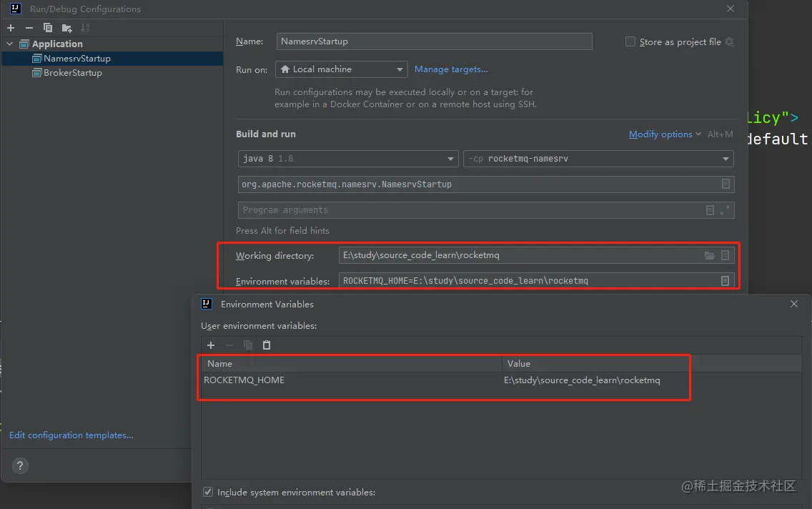Copy the selected run configuration
Viewport: 812px width, 509px height.
(48, 28)
